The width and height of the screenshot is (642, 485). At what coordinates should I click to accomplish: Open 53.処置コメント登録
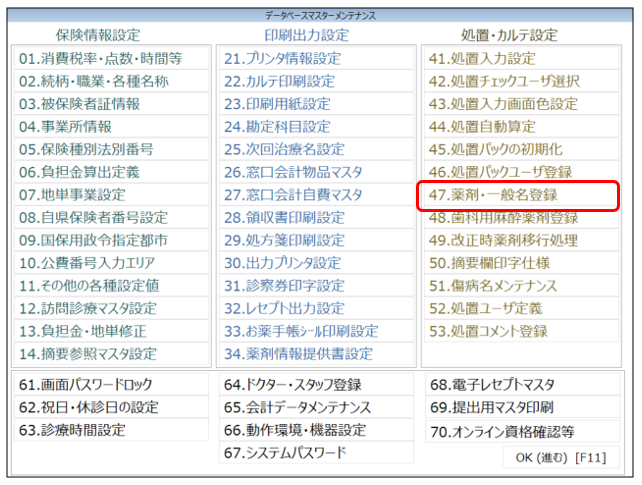pos(488,331)
